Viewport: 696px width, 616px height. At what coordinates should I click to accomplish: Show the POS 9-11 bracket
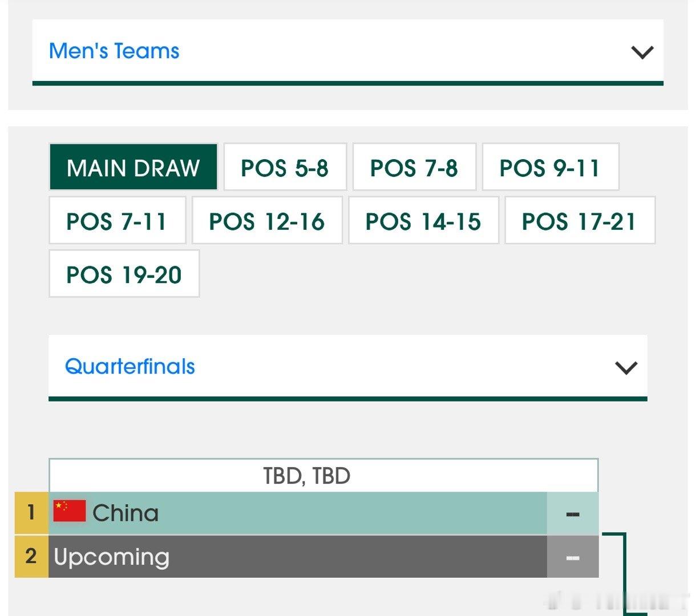[550, 167]
